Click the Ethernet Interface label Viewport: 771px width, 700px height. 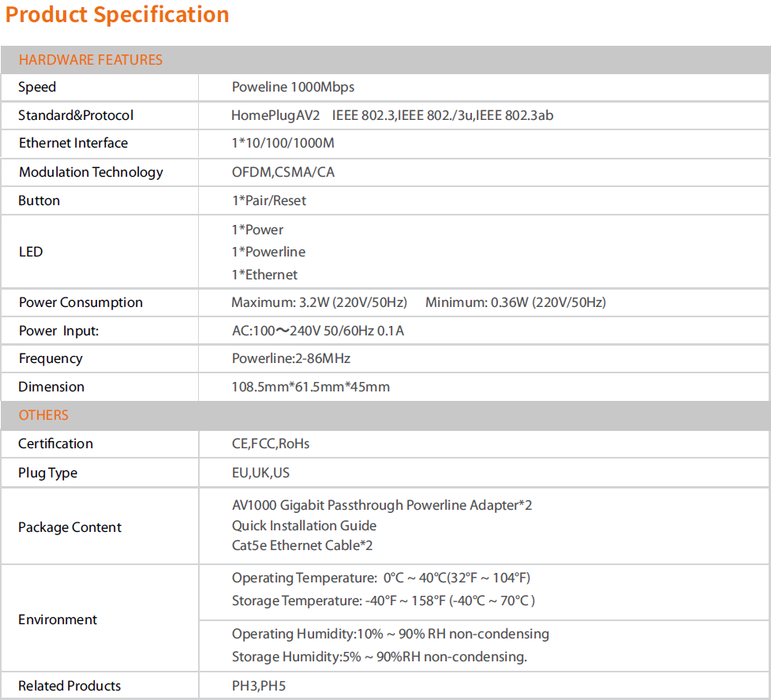coord(73,143)
